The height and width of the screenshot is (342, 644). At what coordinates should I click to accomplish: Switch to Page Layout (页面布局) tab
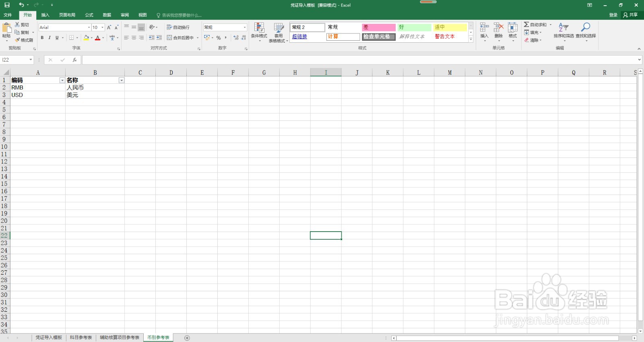pos(67,15)
